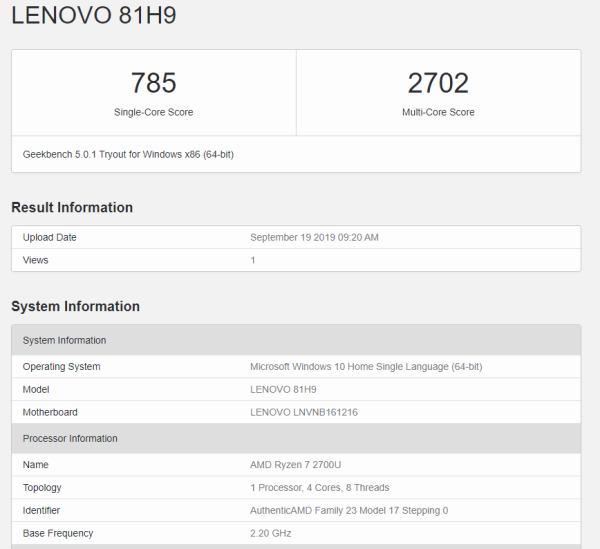Select the AuthenticAMD Family 23 Model 17 value
Viewport: 600px width, 549px height.
click(x=349, y=510)
